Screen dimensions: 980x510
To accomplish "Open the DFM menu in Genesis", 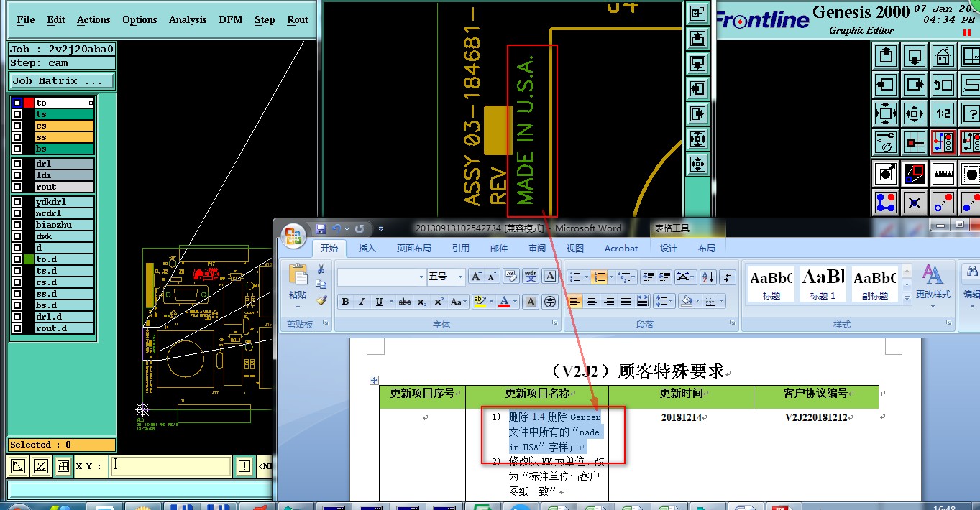I will (x=231, y=20).
